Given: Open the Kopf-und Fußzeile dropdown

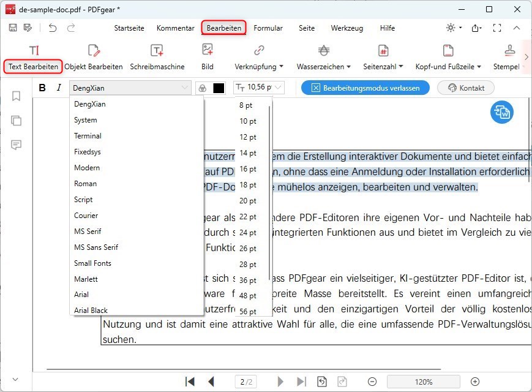Looking at the screenshot, I should [x=448, y=59].
